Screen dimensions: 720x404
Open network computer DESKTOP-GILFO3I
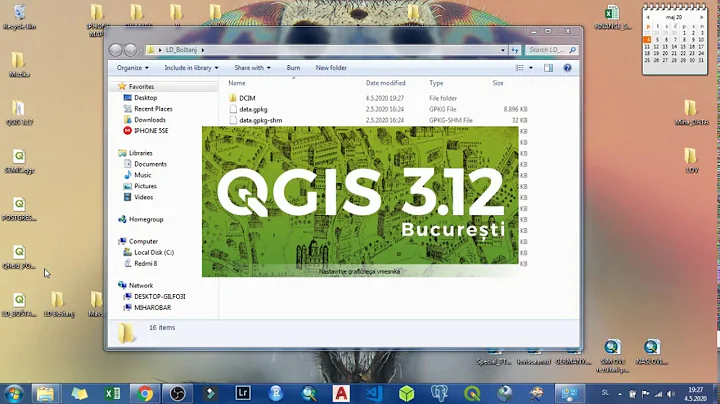click(159, 297)
